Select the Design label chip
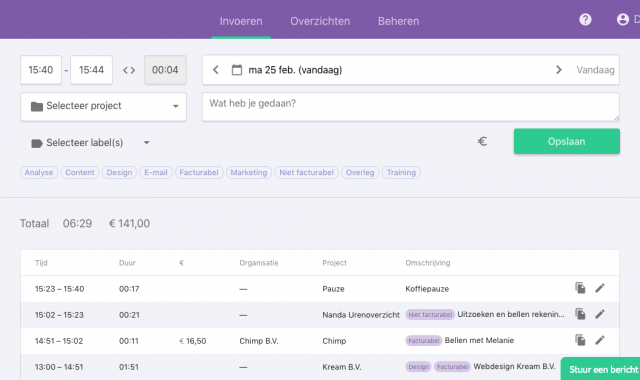 [x=119, y=172]
